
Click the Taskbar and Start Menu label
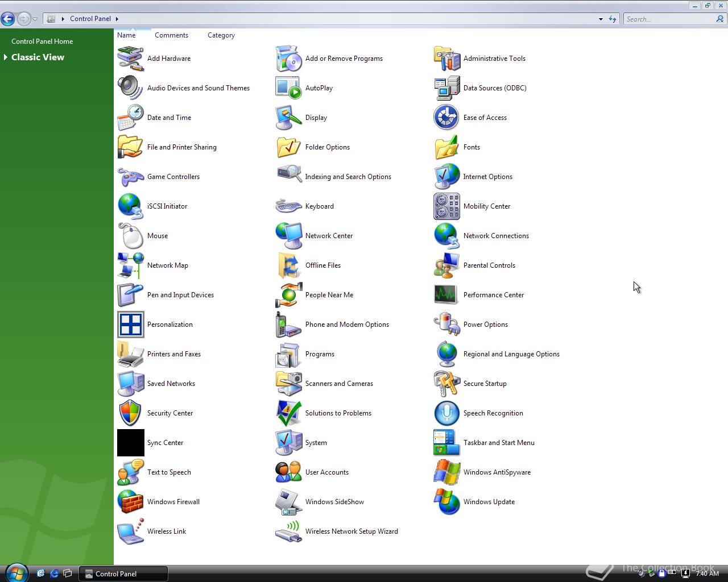[499, 443]
